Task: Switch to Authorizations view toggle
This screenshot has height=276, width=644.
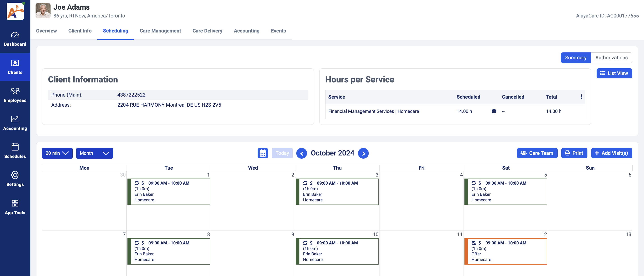Action: pos(611,58)
